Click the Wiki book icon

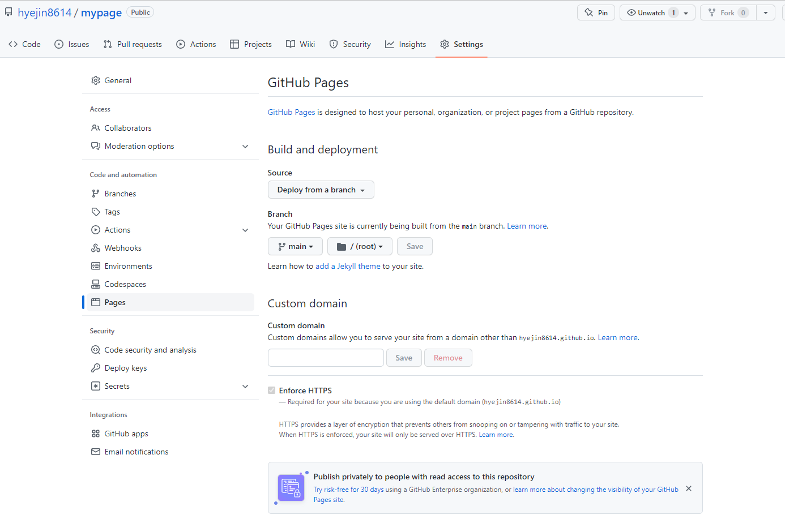291,44
